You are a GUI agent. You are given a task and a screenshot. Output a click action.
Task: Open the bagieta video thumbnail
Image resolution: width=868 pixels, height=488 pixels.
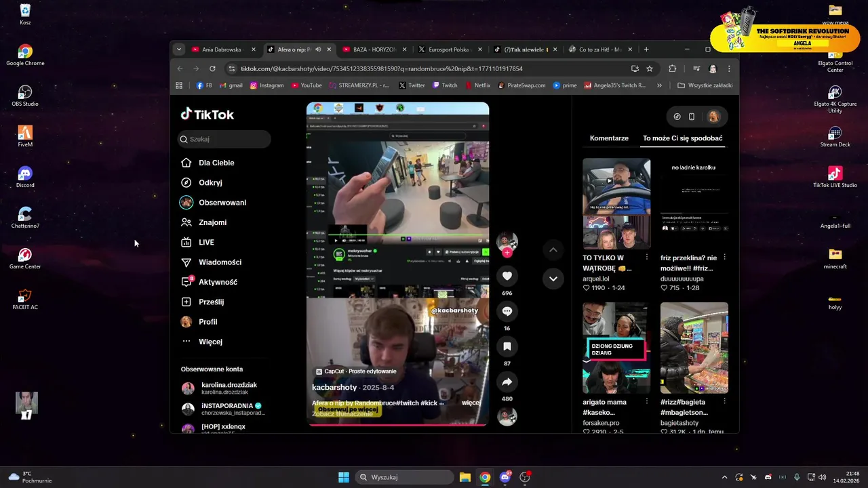(694, 348)
